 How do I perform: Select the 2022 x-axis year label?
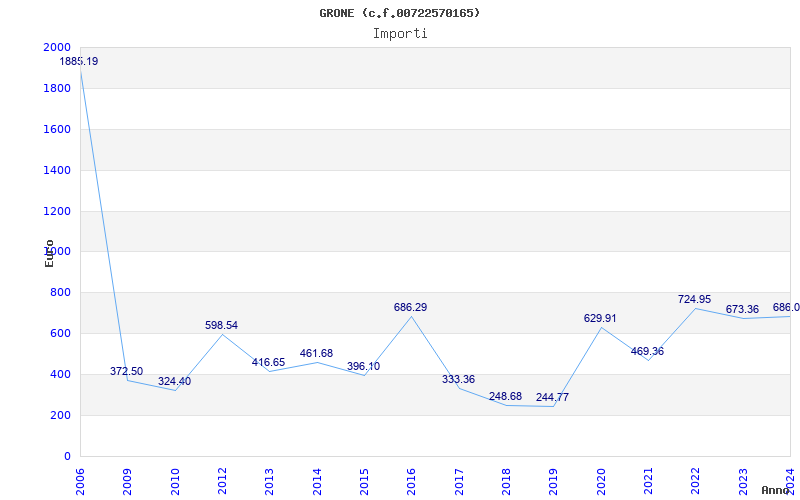696,483
